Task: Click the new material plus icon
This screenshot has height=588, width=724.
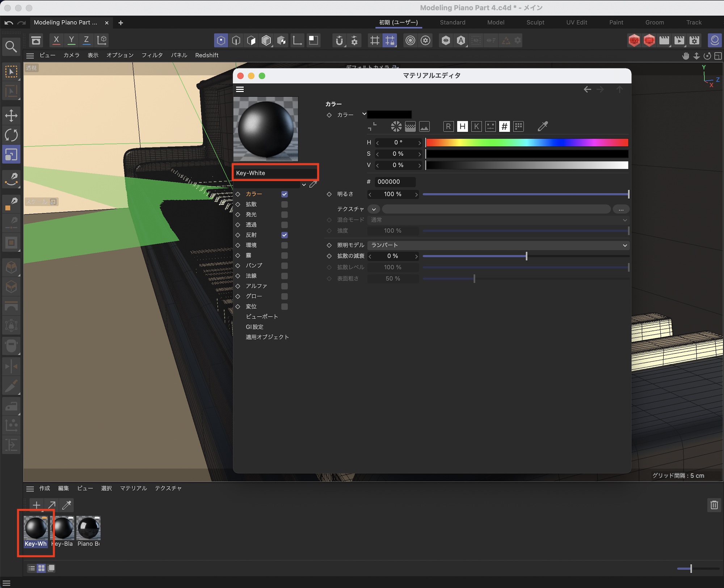Action: (37, 505)
